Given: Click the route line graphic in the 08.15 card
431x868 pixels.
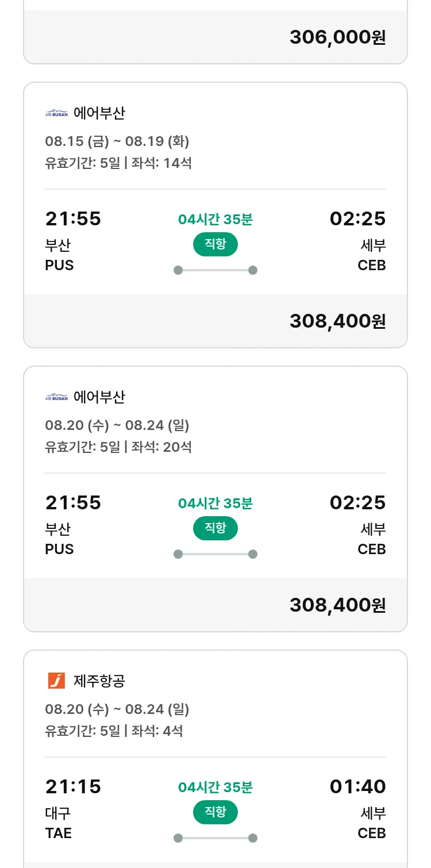Looking at the screenshot, I should pyautogui.click(x=215, y=270).
